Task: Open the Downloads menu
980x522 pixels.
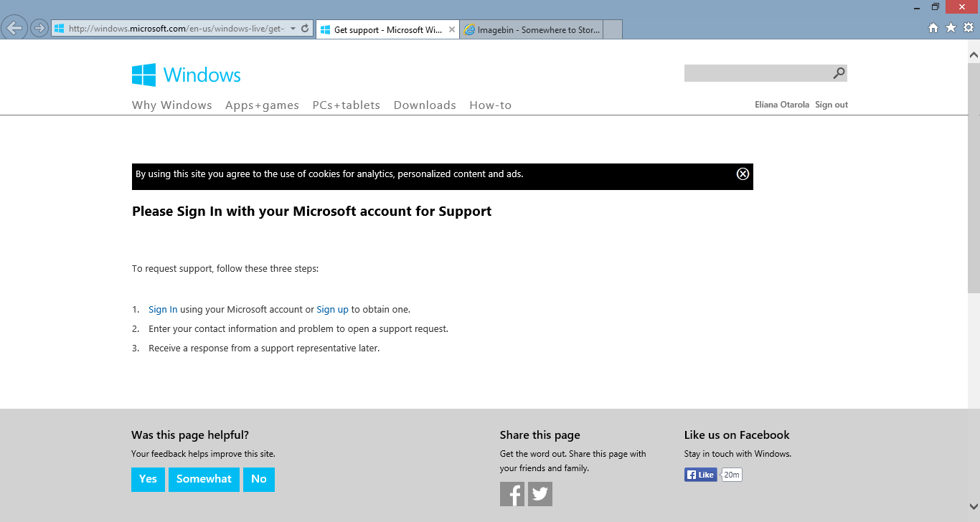Action: pyautogui.click(x=425, y=105)
